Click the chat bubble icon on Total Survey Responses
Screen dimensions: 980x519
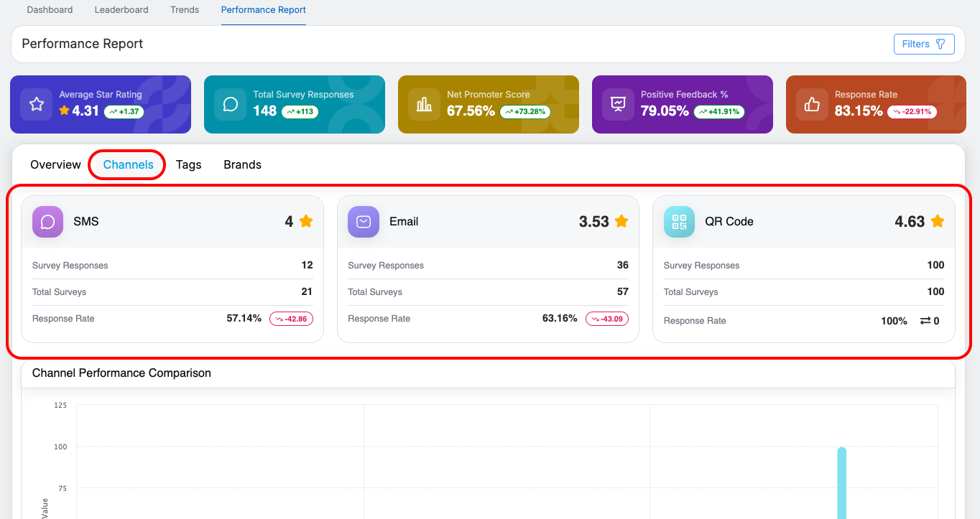click(x=231, y=105)
